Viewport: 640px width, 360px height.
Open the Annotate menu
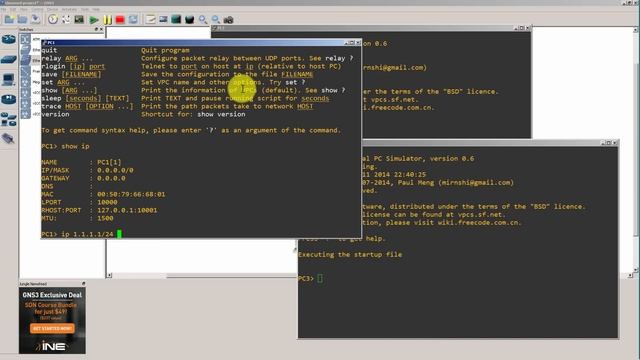point(69,9)
